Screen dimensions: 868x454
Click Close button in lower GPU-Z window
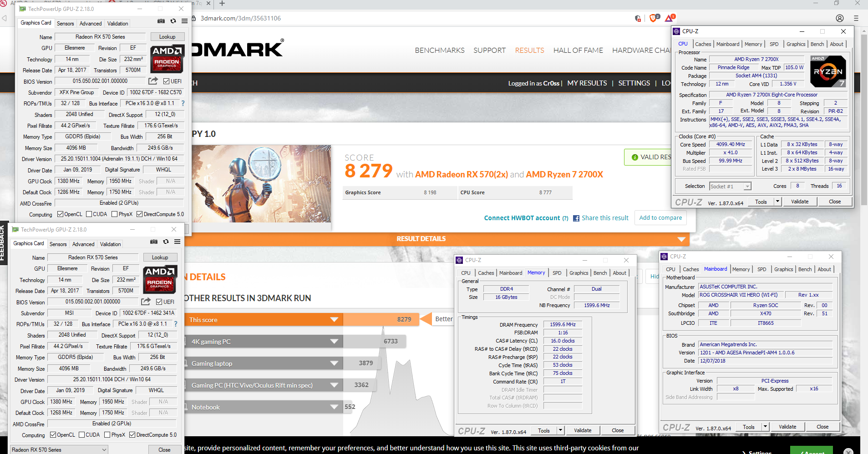point(164,449)
